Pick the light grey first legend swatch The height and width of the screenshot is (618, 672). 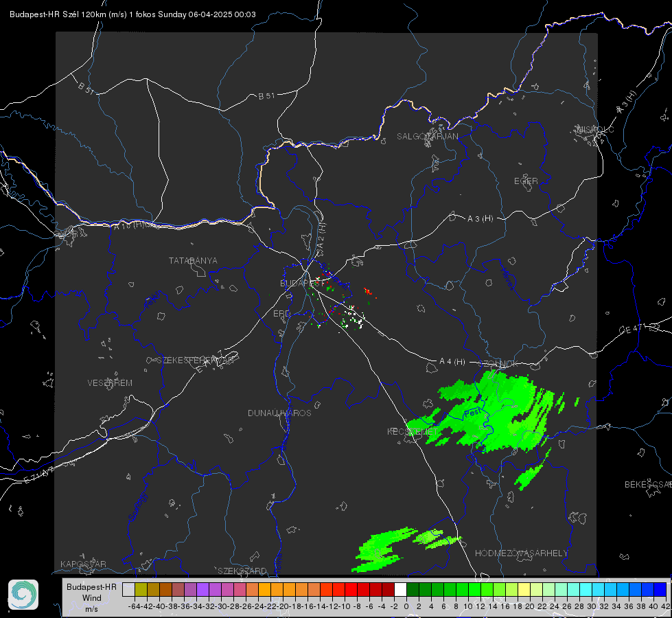point(128,590)
